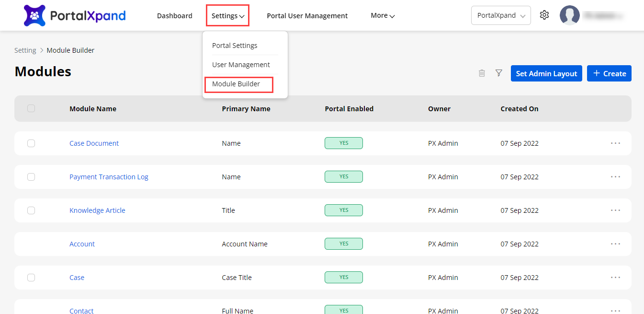This screenshot has width=644, height=314.
Task: Open the Knowledge Article module link
Action: (x=97, y=210)
